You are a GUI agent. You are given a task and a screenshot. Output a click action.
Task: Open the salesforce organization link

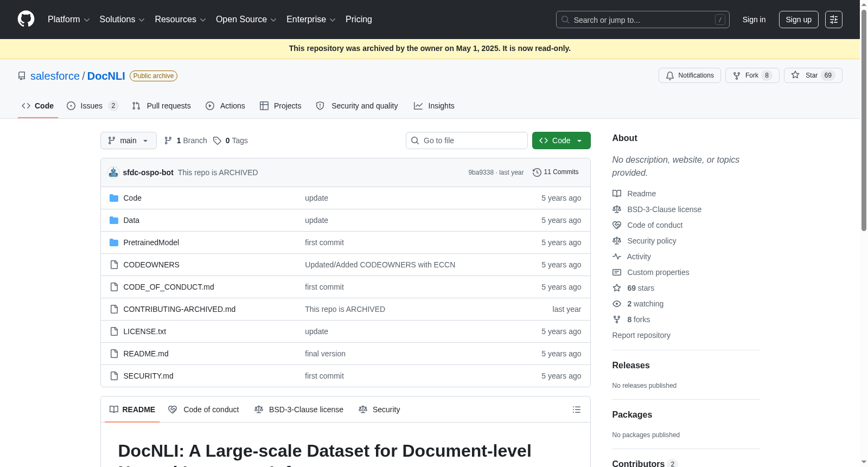pos(55,76)
